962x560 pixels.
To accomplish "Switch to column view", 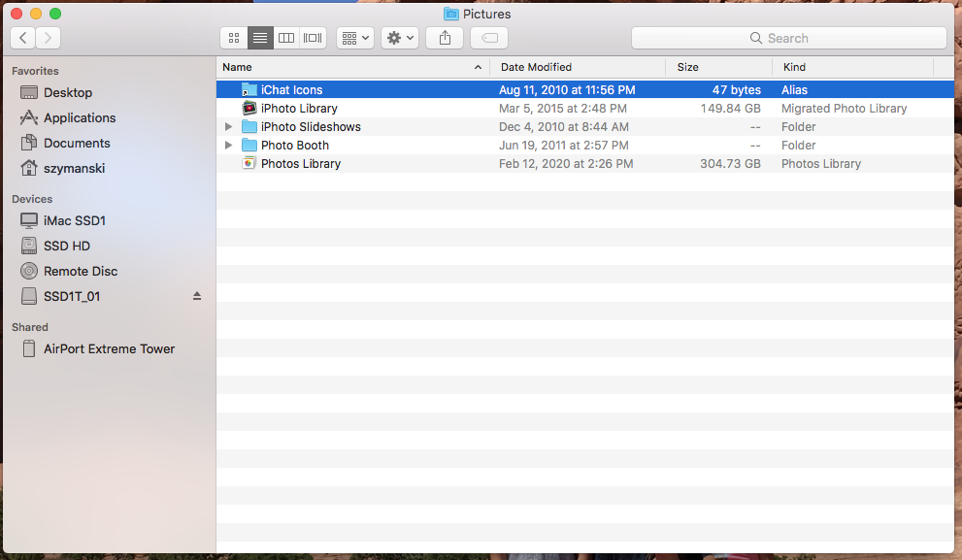I will click(x=286, y=38).
